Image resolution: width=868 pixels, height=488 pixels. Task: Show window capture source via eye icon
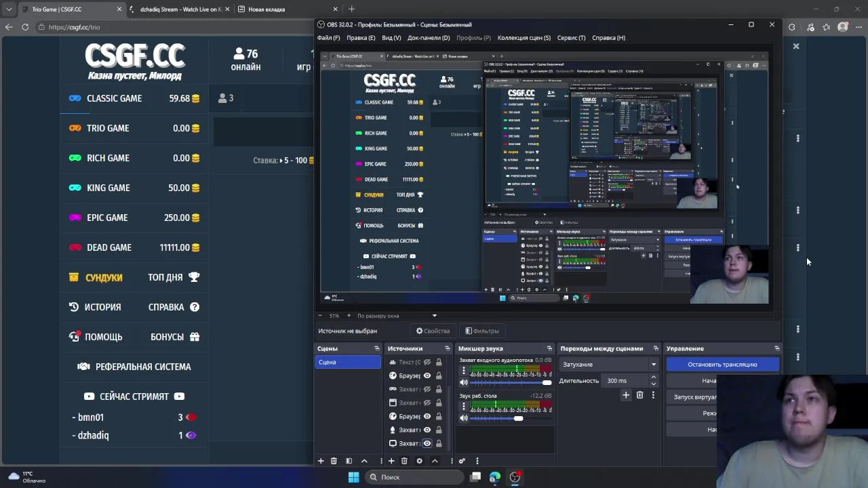click(427, 403)
